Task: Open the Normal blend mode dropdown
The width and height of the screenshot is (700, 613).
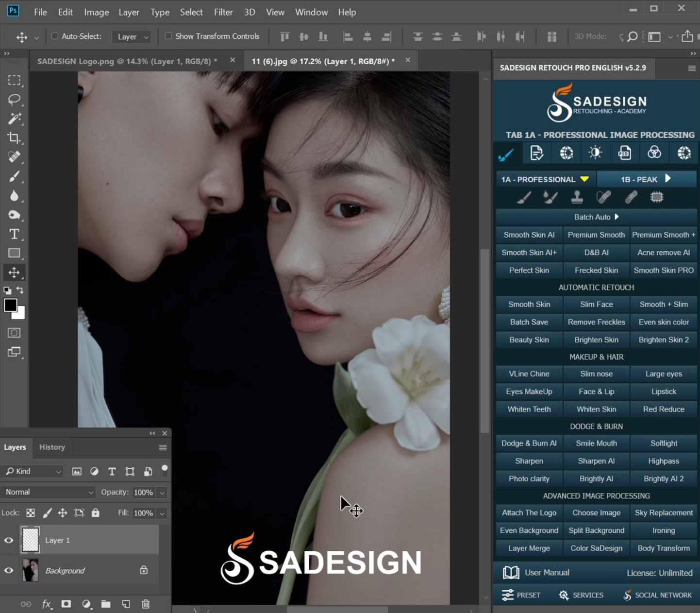Action: pyautogui.click(x=49, y=492)
